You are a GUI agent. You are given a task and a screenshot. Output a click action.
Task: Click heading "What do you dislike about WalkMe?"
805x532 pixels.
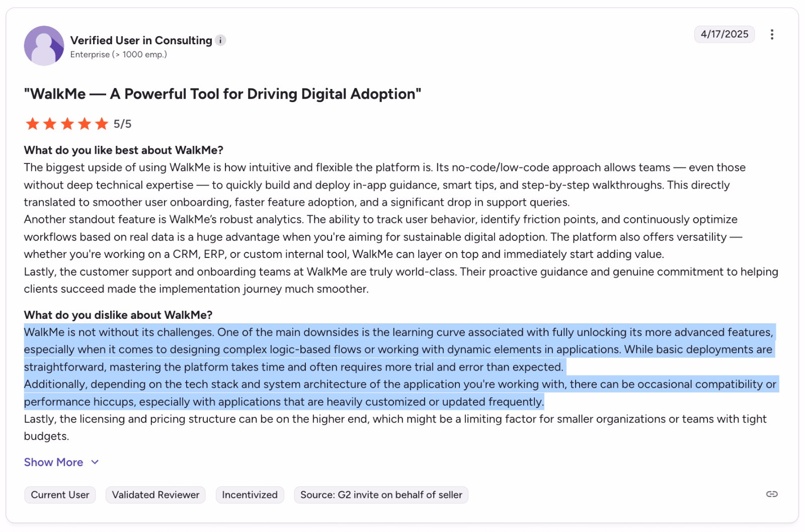(118, 315)
